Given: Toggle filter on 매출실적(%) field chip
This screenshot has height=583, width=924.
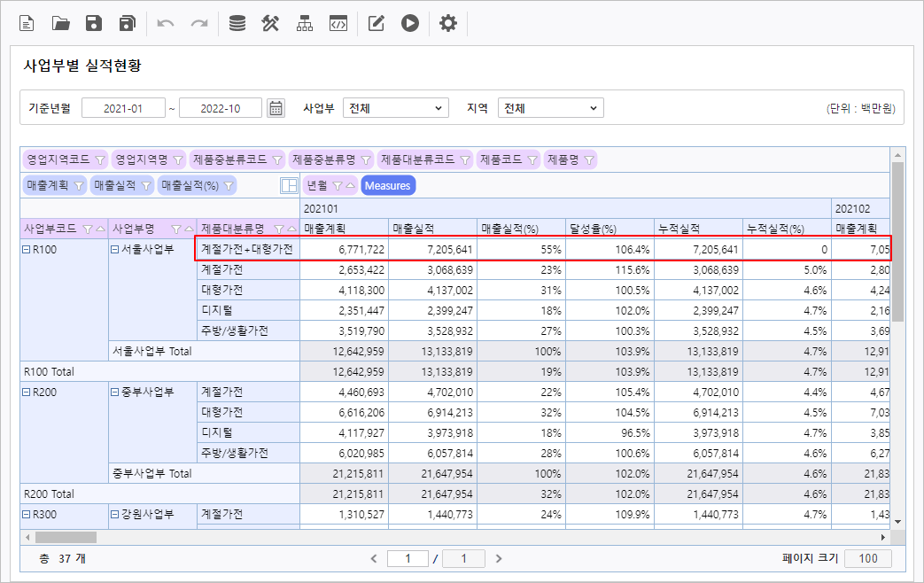Looking at the screenshot, I should pyautogui.click(x=229, y=185).
